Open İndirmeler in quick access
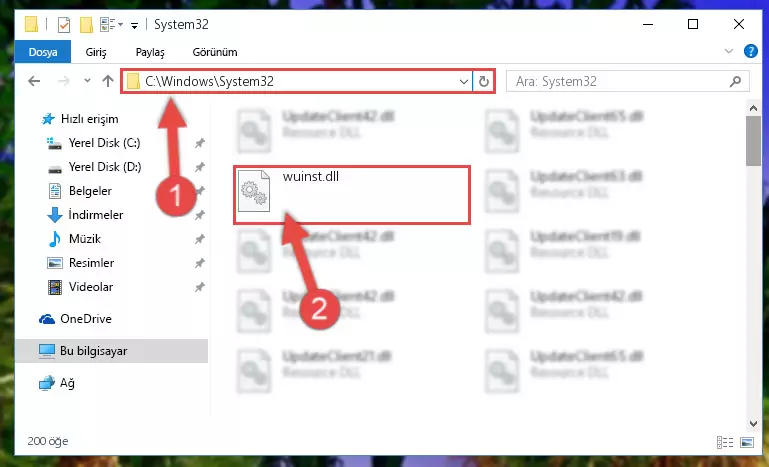The width and height of the screenshot is (769, 467). coord(96,214)
